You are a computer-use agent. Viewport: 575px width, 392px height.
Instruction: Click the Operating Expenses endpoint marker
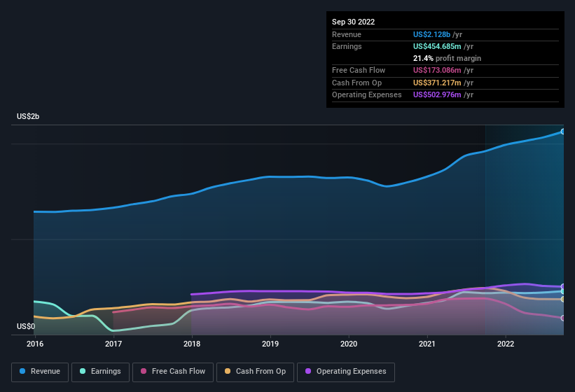[x=563, y=286]
